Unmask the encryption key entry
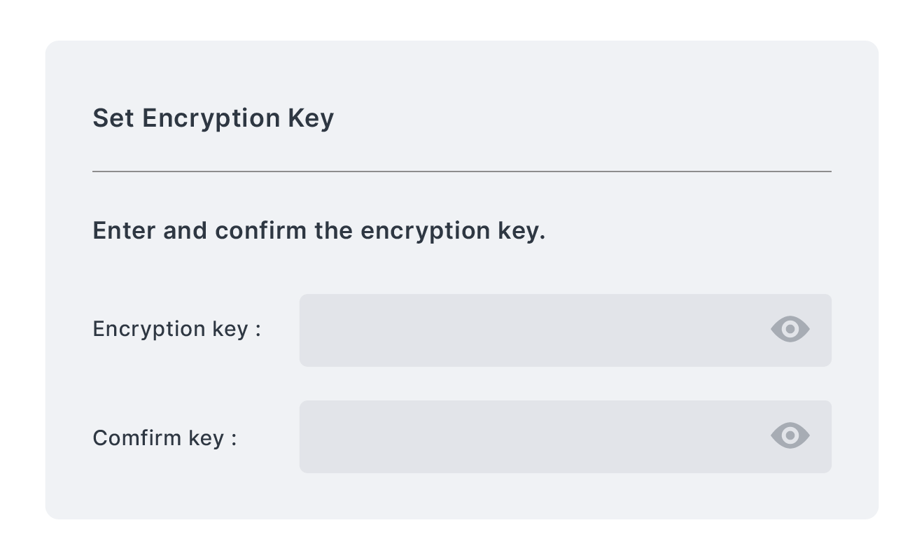The width and height of the screenshot is (924, 560). click(790, 329)
